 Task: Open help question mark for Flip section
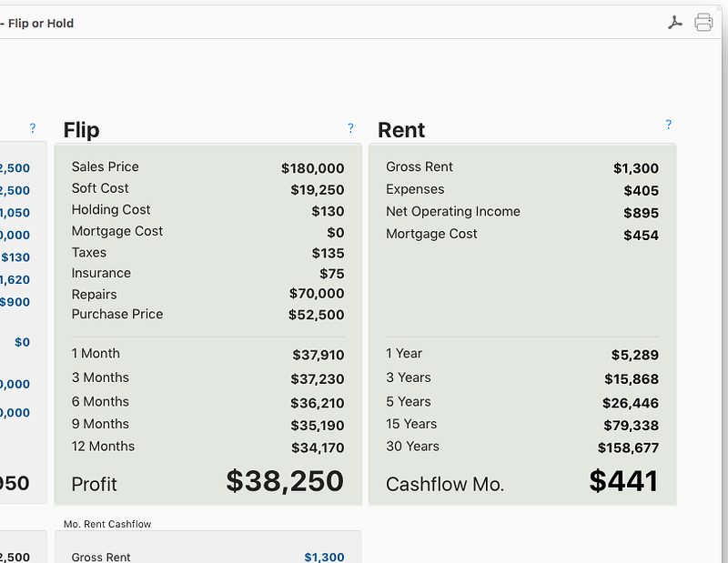350,128
